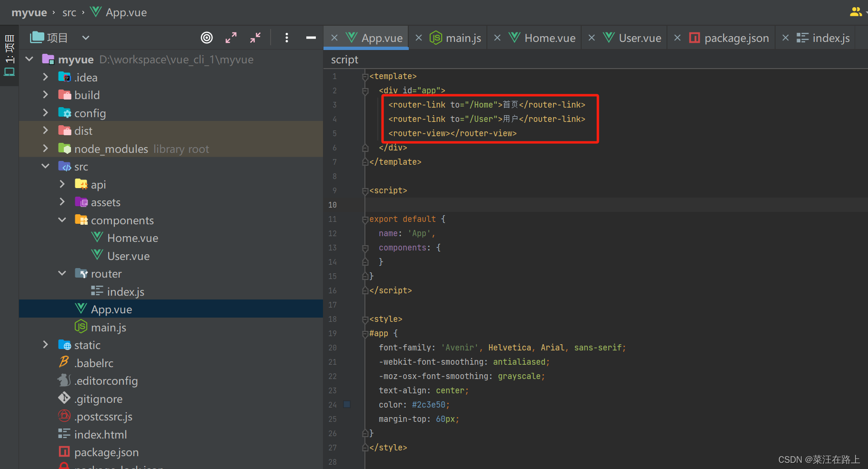Click the monitor icon in left sidebar

[x=9, y=72]
